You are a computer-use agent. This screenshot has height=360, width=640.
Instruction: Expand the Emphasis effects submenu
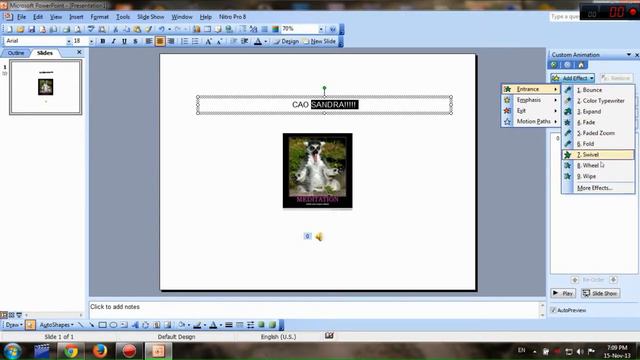(x=530, y=100)
